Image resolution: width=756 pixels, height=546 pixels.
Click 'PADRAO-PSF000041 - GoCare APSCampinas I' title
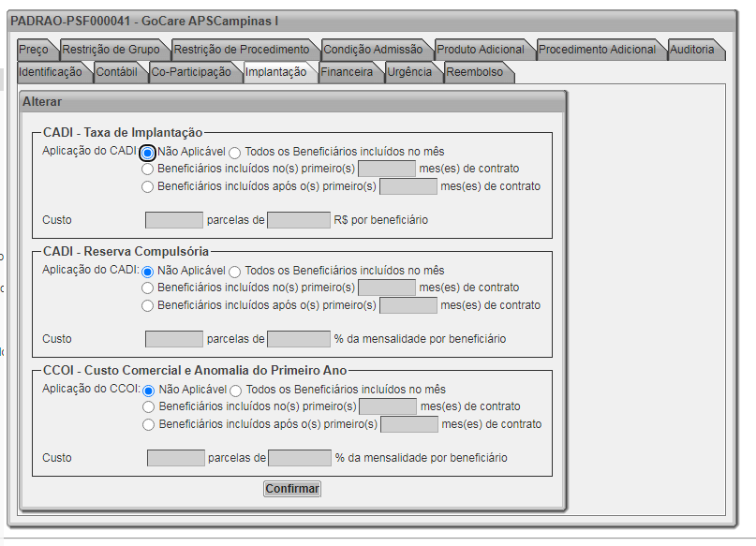click(144, 22)
